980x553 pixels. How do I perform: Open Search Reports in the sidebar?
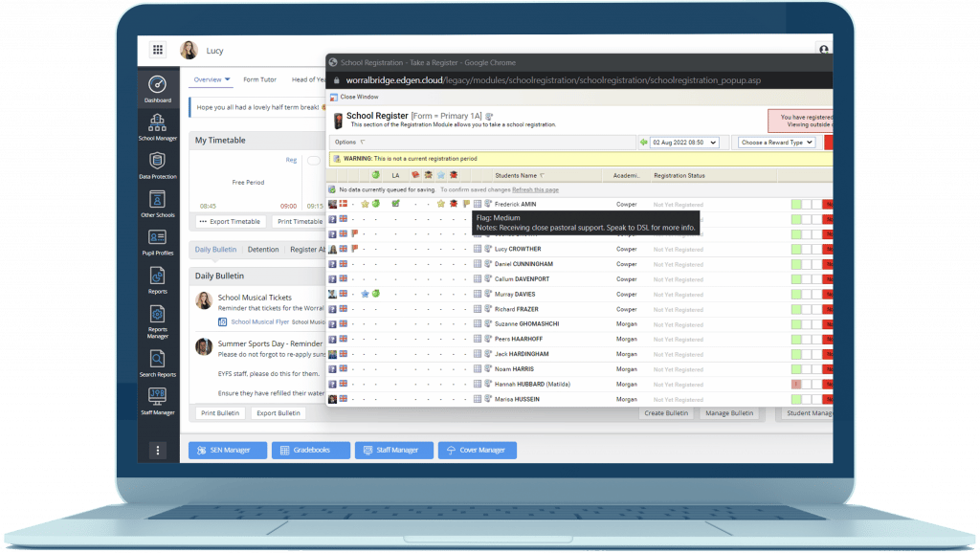click(x=158, y=364)
